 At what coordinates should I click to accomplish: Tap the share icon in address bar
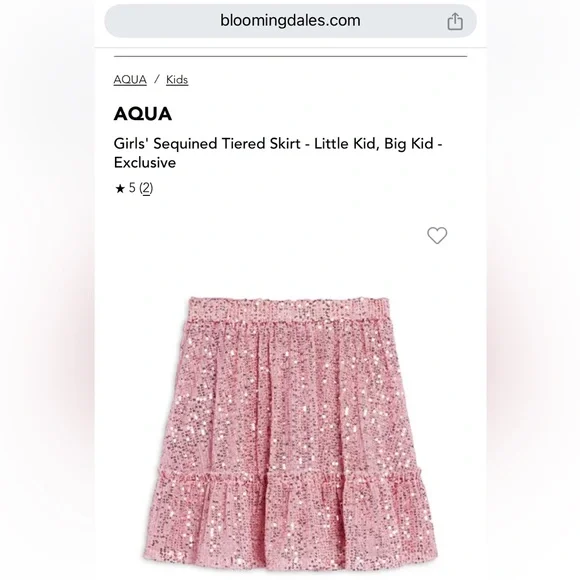(455, 21)
